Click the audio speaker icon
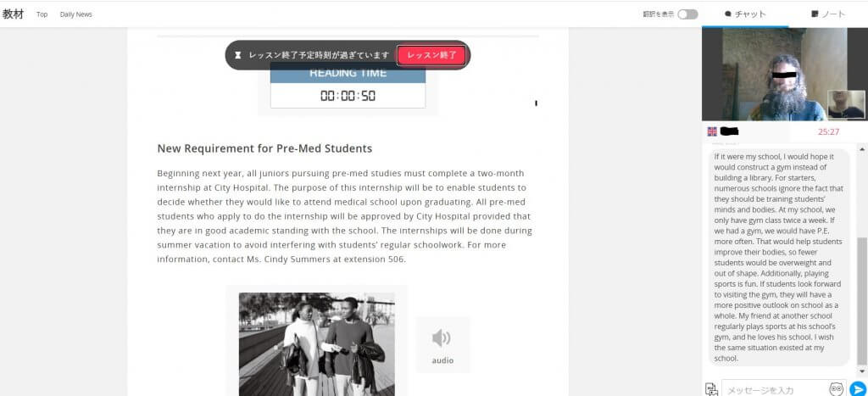The image size is (868, 396). click(442, 339)
